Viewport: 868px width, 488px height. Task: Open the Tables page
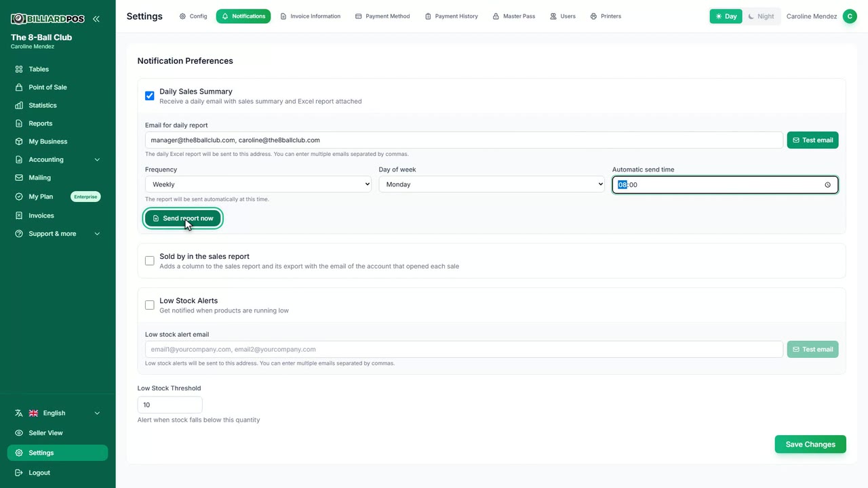pyautogui.click(x=58, y=69)
